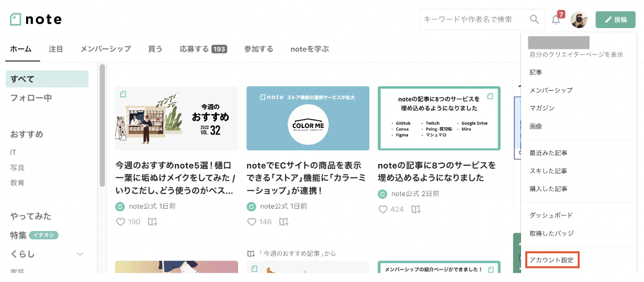This screenshot has height=282, width=644.
Task: Switch to the 注目 tab
Action: 56,49
